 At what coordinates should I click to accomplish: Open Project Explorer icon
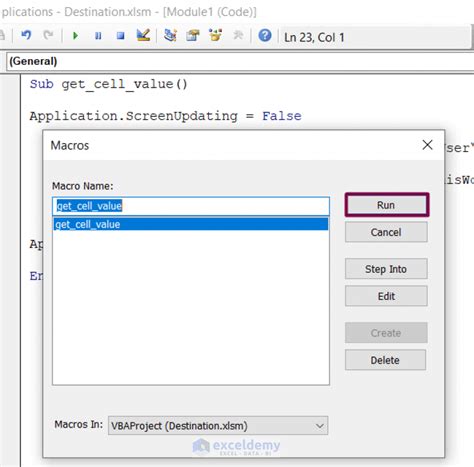point(170,35)
